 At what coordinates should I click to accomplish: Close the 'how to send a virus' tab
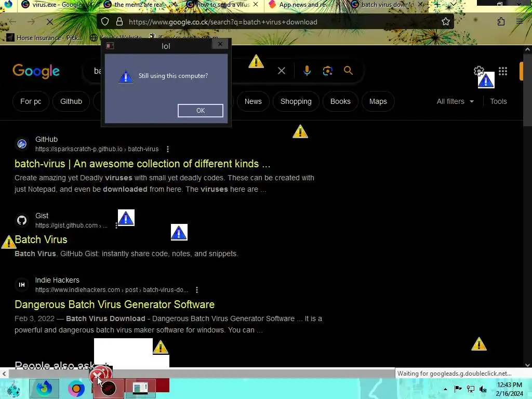coord(256,4)
